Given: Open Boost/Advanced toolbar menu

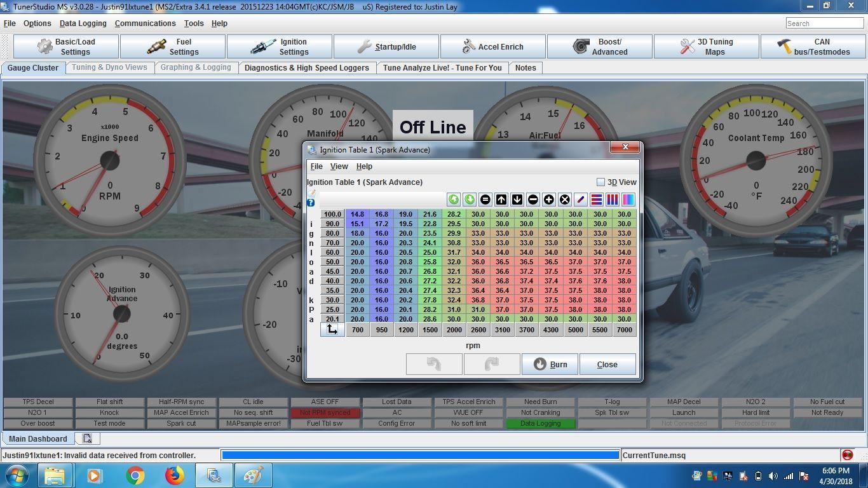Looking at the screenshot, I should 600,46.
